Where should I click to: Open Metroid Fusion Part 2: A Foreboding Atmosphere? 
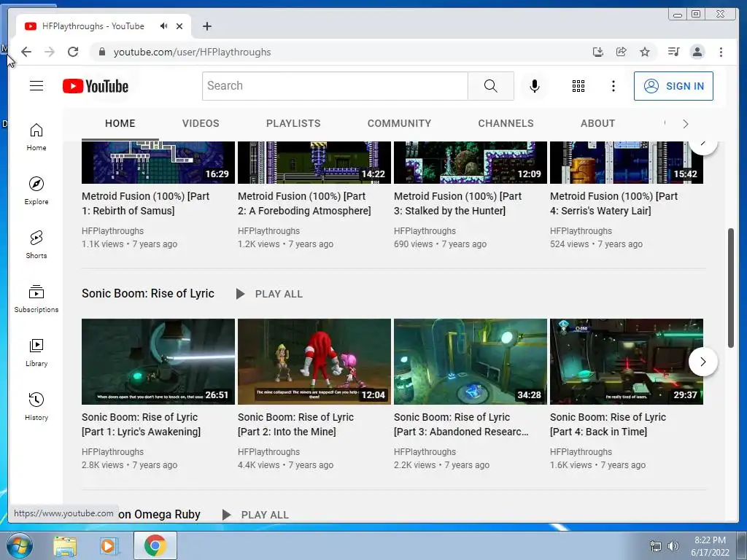pyautogui.click(x=304, y=203)
